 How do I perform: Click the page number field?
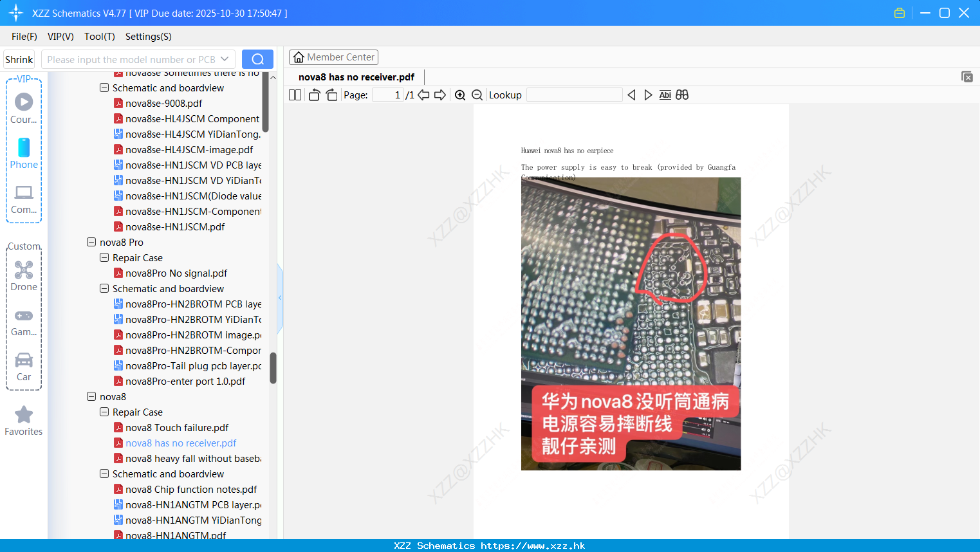tap(388, 95)
